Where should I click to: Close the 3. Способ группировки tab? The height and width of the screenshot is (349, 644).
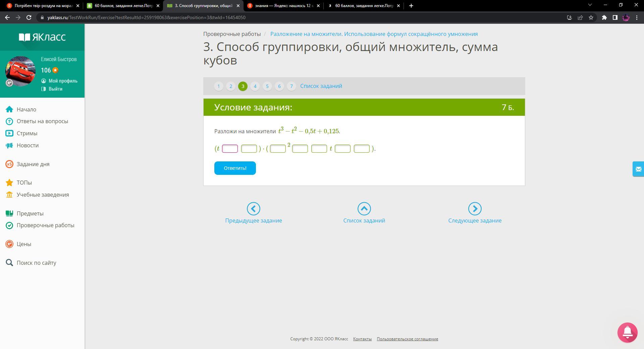tap(238, 6)
